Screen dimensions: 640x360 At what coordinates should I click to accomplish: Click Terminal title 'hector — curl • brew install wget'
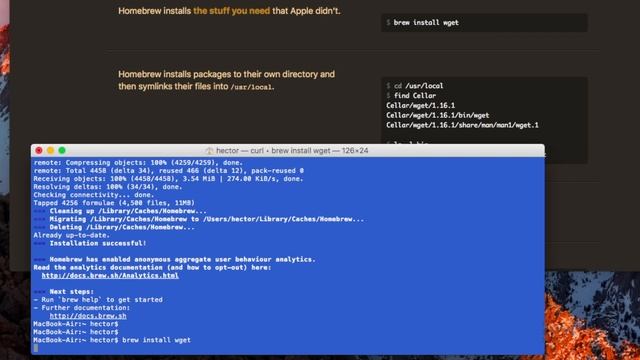(x=292, y=151)
